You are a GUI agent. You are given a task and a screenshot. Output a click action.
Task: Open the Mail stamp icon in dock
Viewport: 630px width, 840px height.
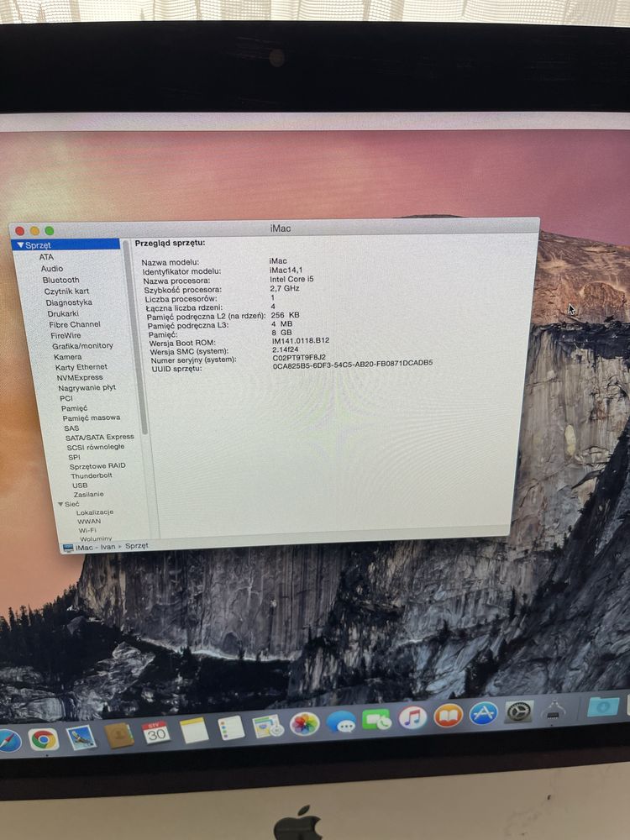tap(81, 738)
